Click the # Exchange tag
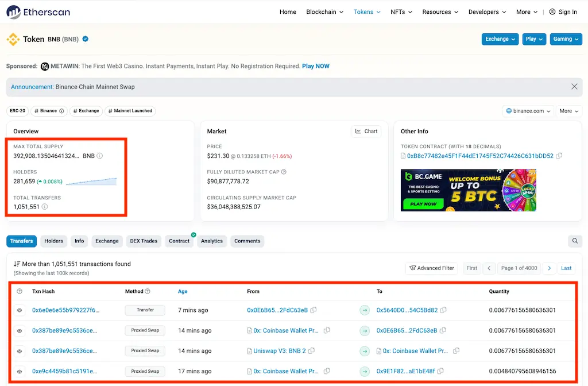 86,111
